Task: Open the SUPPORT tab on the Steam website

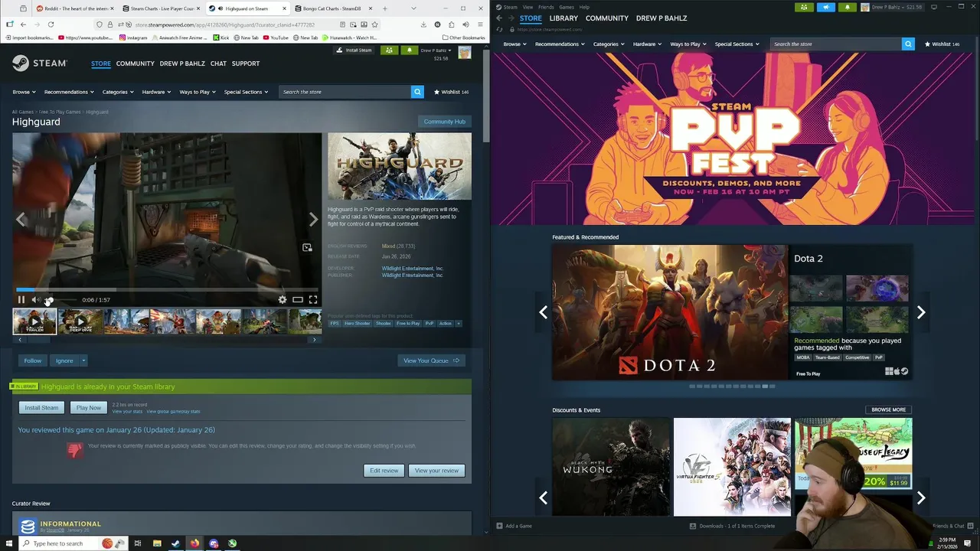Action: [246, 64]
